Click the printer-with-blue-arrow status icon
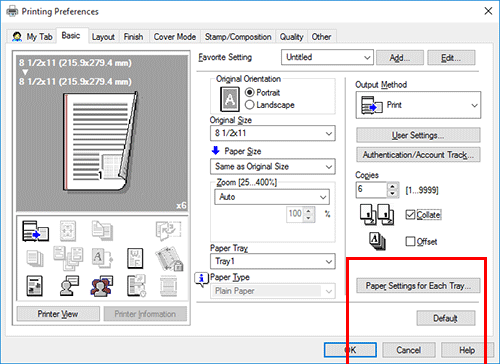Viewport: 500px width, 364px height. (35, 231)
